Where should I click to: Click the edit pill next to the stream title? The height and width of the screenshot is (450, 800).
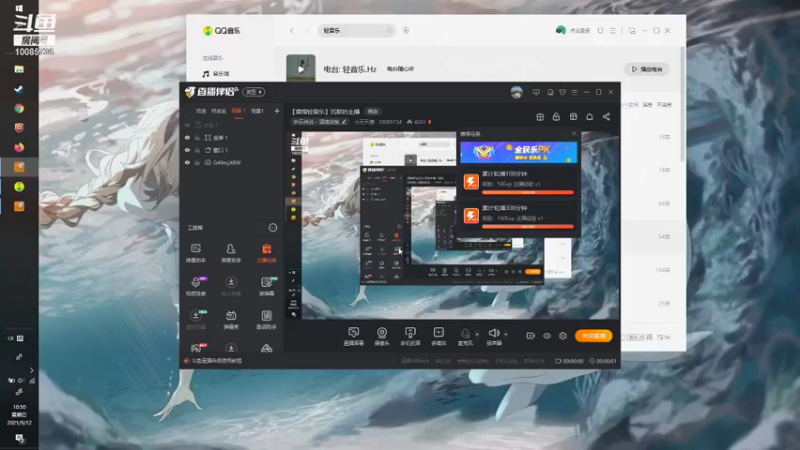[x=373, y=112]
